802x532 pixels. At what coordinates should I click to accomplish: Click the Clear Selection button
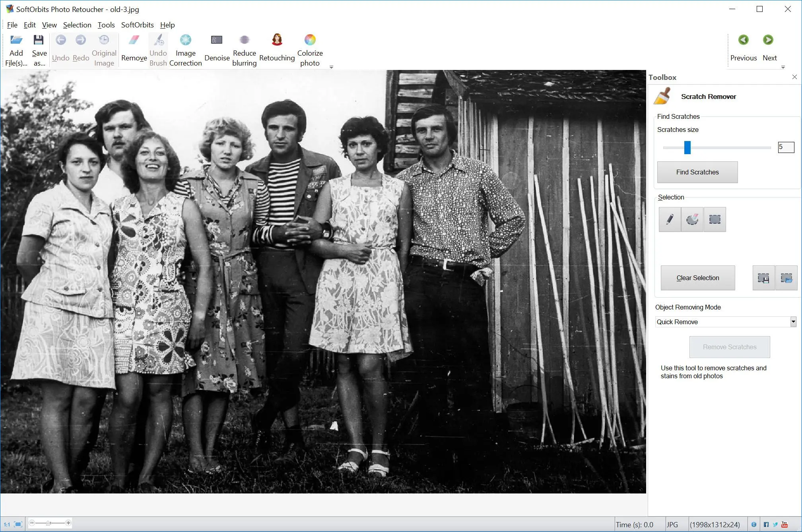click(x=699, y=278)
